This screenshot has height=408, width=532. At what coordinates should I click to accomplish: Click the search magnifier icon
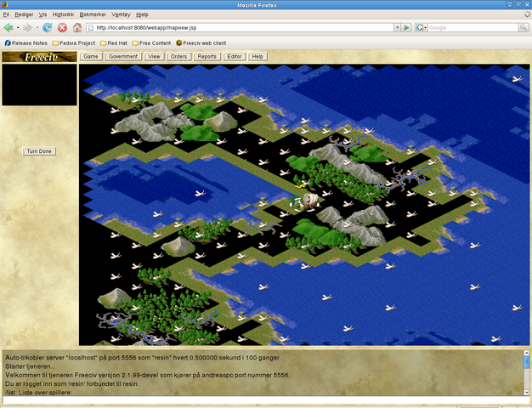(524, 28)
